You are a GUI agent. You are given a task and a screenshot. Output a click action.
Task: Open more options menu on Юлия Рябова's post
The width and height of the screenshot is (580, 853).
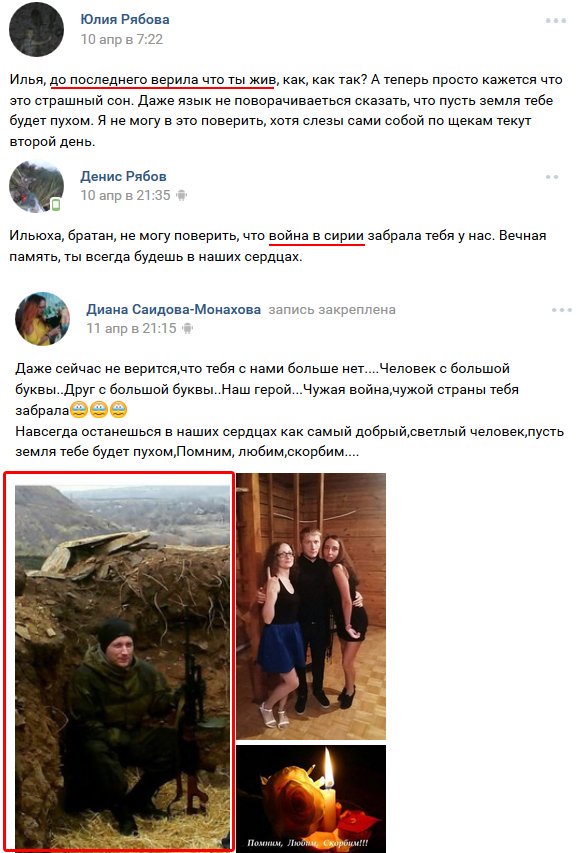556,21
